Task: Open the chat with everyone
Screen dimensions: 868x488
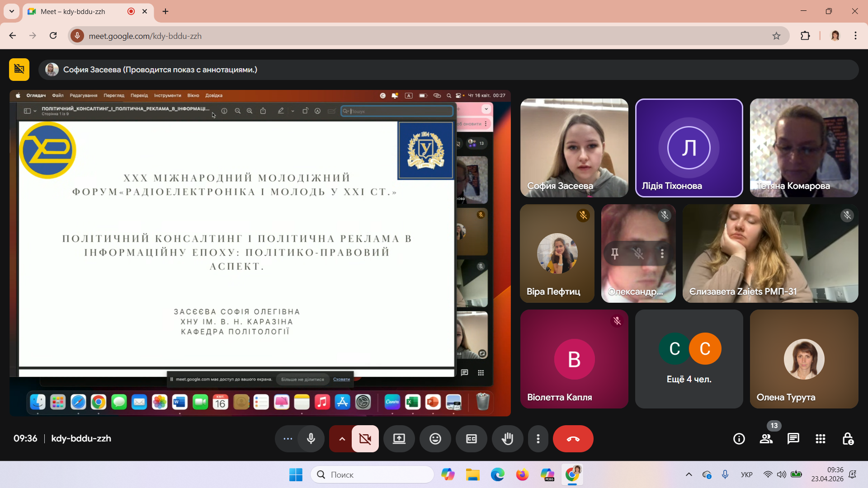Action: pyautogui.click(x=793, y=439)
